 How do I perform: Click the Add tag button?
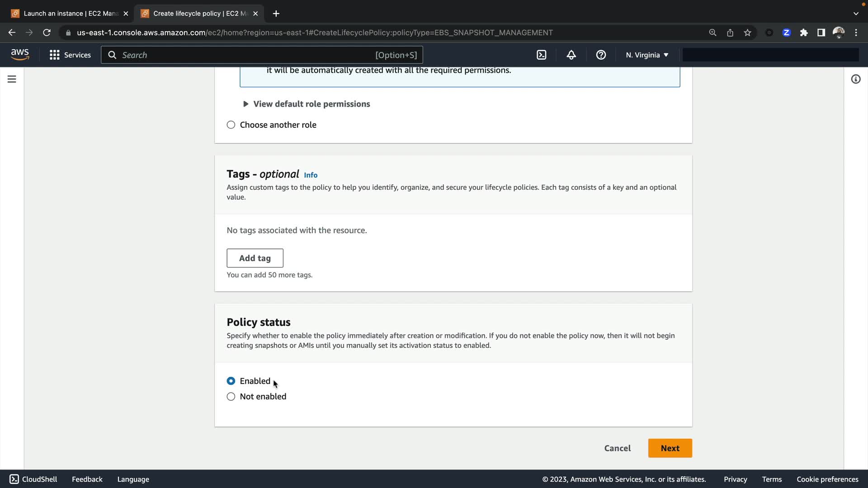(255, 258)
